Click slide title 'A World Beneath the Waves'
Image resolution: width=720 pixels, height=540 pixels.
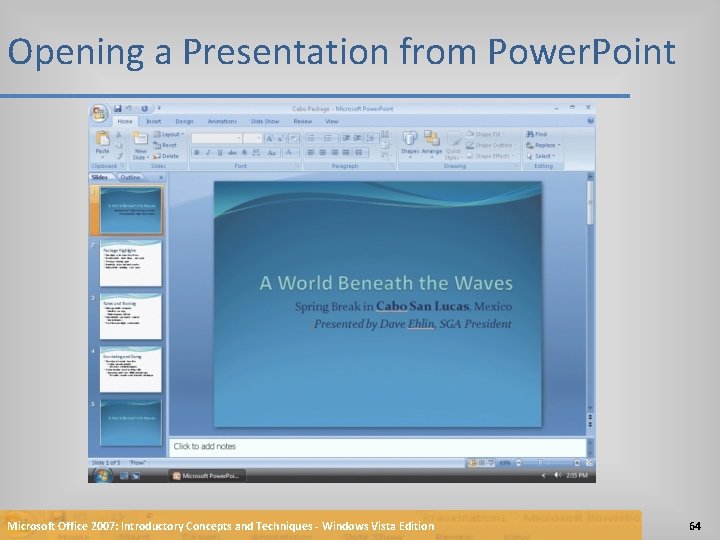click(386, 283)
